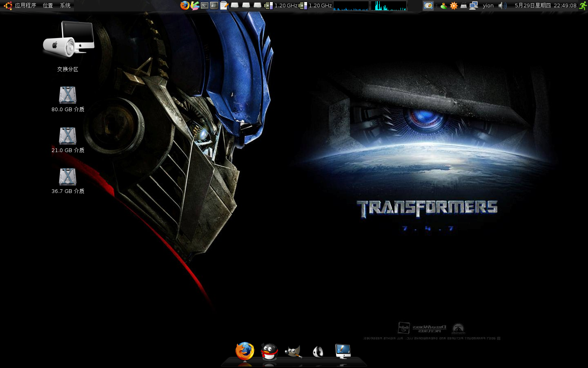The height and width of the screenshot is (368, 588).
Task: Click the Ubuntu logo in the top panel
Action: 8,5
